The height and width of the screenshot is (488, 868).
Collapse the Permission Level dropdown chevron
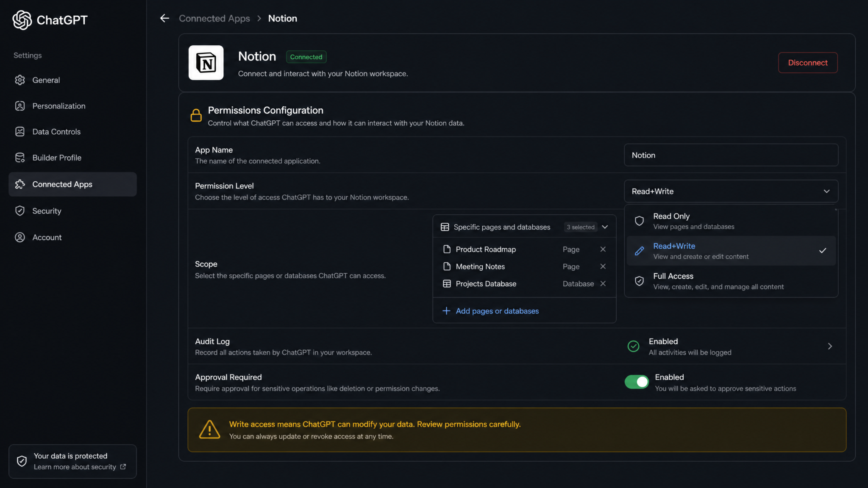coord(826,191)
